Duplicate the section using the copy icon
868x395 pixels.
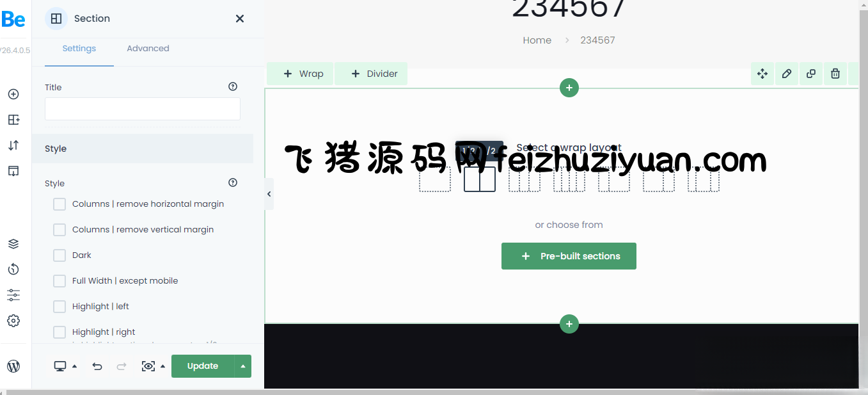[810, 74]
